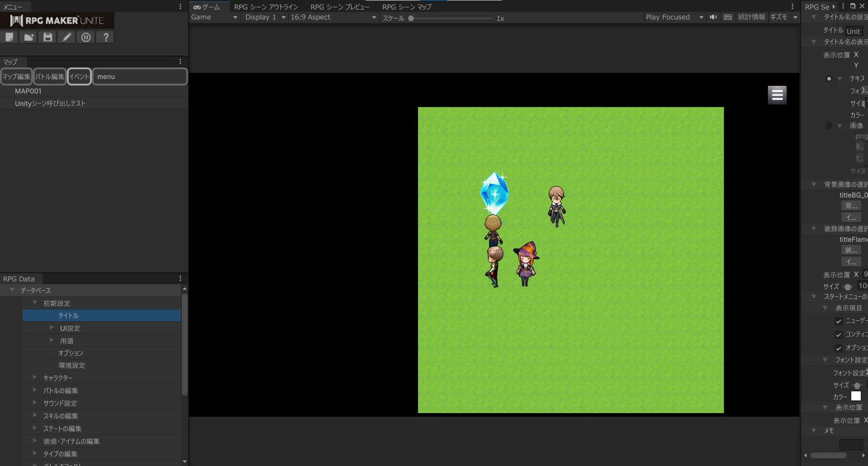868x466 pixels.
Task: Switch to the RPG シーン マップ tab
Action: (x=406, y=7)
